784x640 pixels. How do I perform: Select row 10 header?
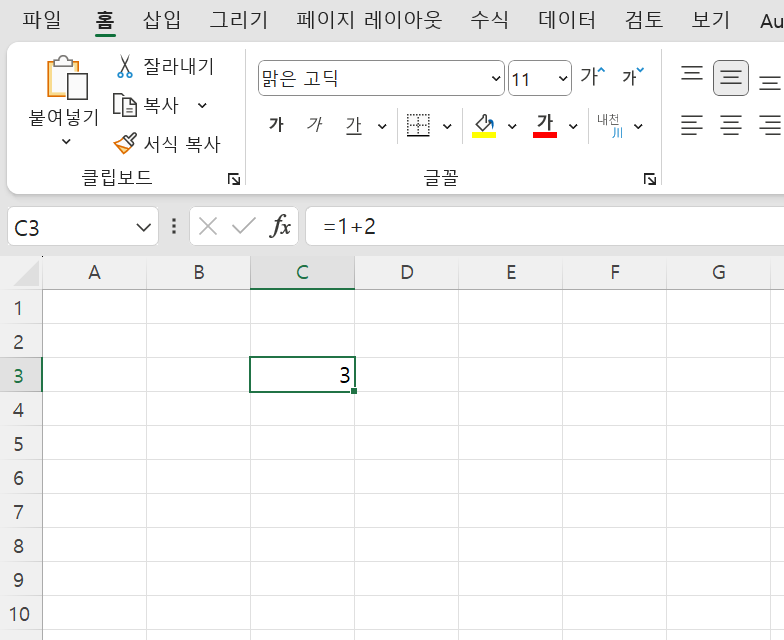click(21, 613)
